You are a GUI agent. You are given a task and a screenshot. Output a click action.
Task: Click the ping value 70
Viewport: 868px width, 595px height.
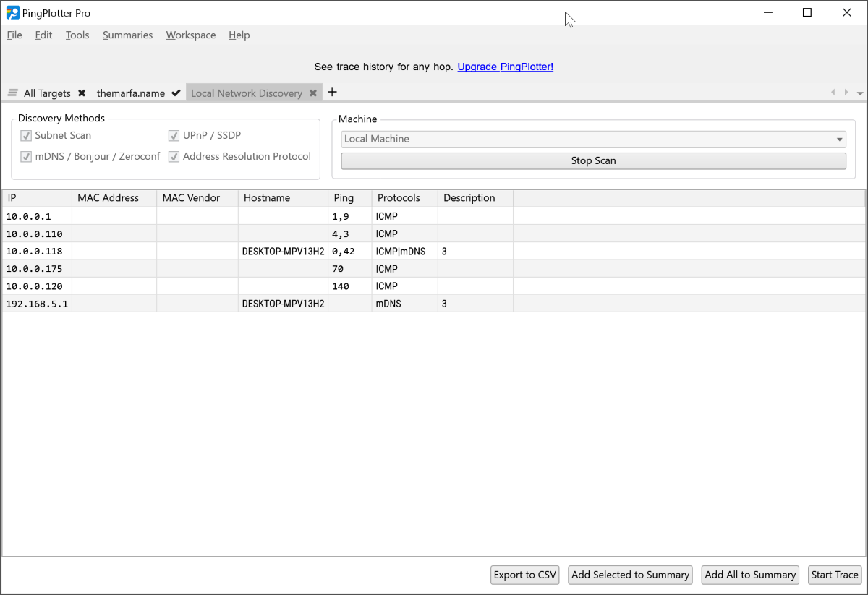click(x=337, y=269)
